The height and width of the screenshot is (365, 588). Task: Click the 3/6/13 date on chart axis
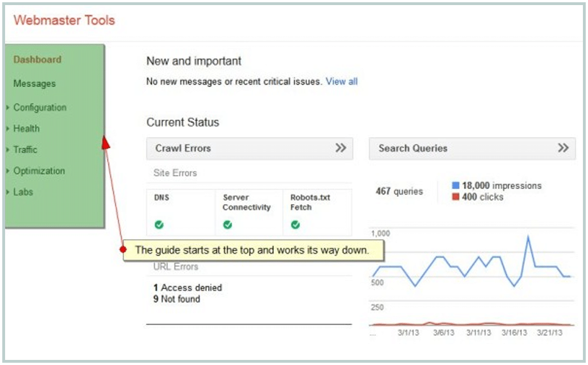443,332
